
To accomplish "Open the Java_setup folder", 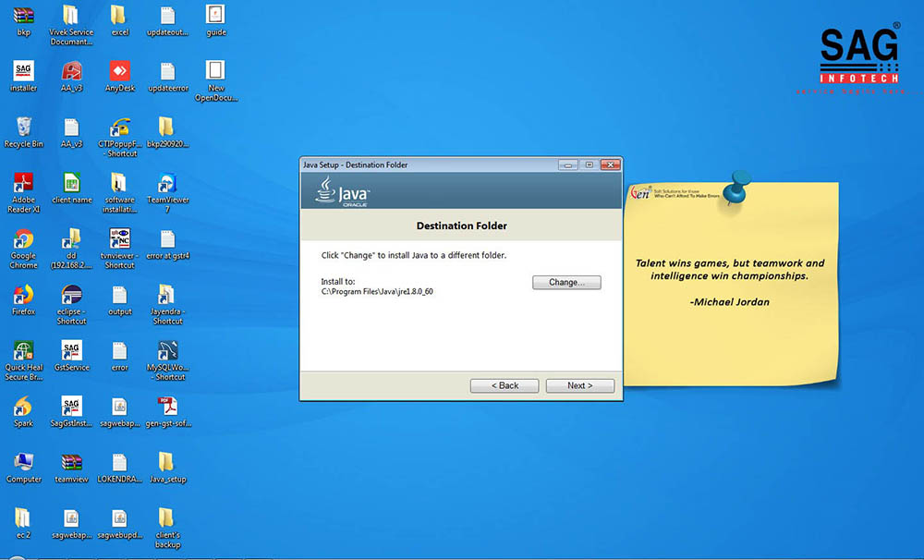I will click(167, 463).
